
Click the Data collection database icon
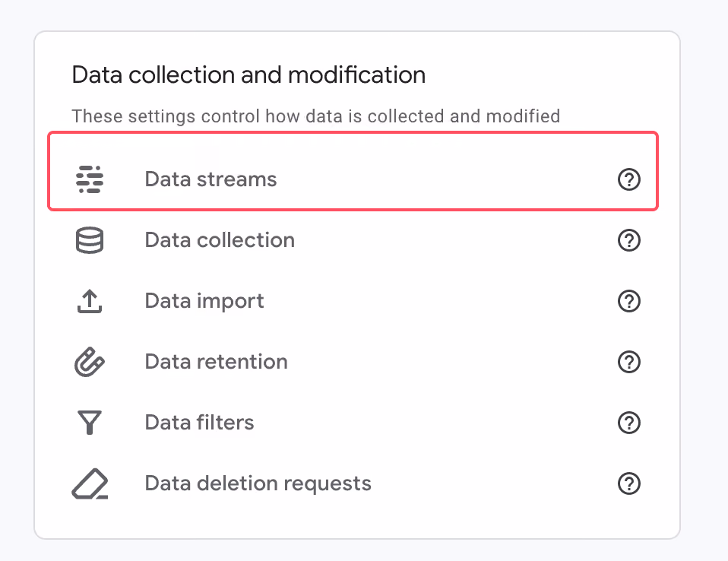point(90,240)
